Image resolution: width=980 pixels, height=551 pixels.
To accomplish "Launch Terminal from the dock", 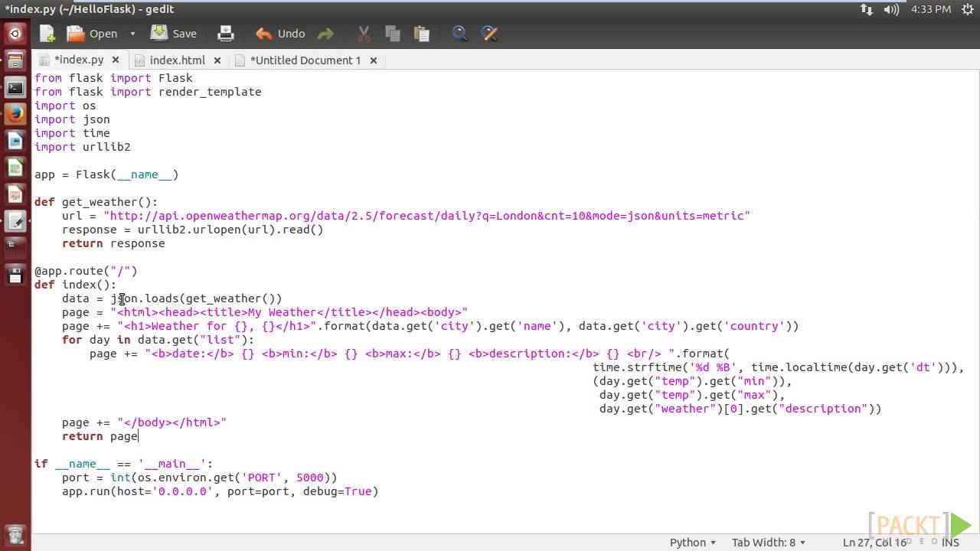I will (15, 88).
